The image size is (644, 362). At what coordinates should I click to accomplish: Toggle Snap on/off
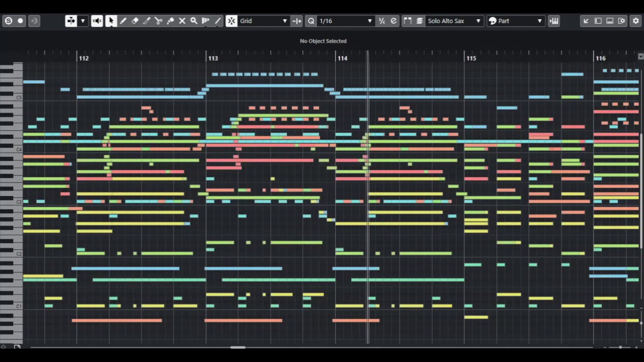pyautogui.click(x=231, y=21)
